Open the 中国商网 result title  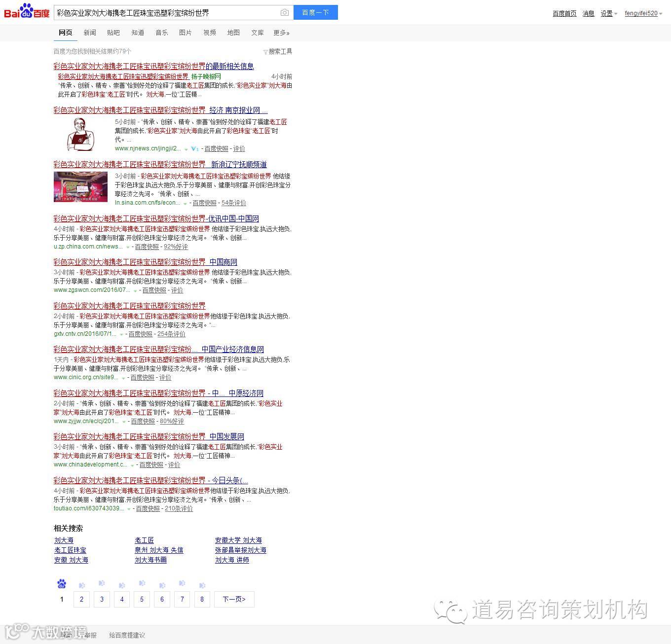pyautogui.click(x=146, y=262)
